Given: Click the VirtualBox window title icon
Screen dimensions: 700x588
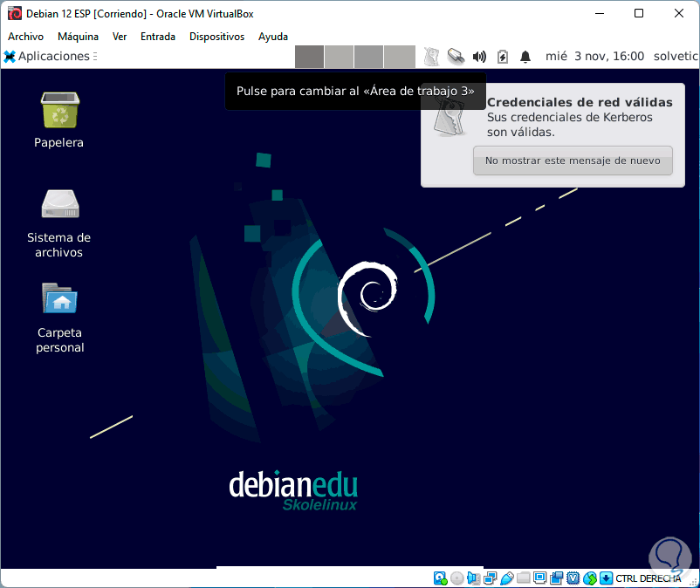Looking at the screenshot, I should pyautogui.click(x=14, y=14).
